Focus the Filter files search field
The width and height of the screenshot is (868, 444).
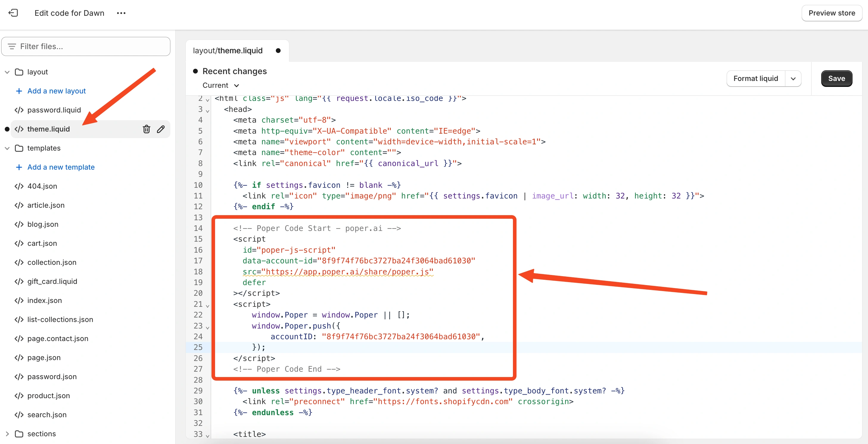coord(85,46)
